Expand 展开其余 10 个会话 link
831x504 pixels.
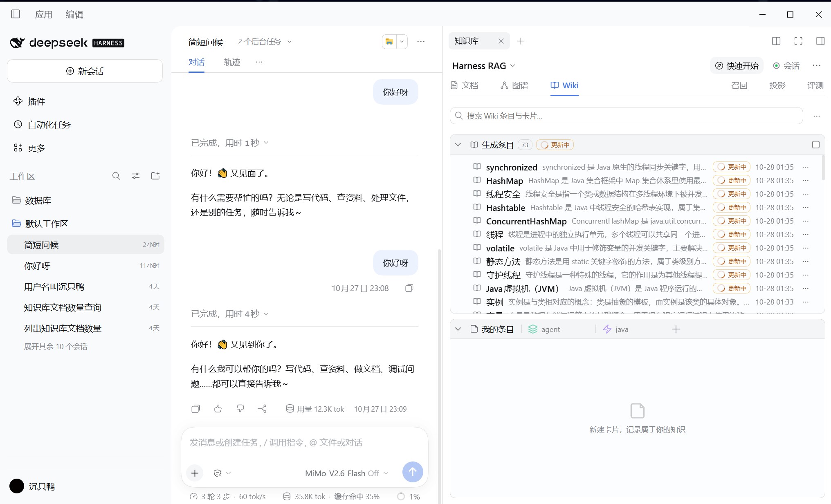(x=56, y=346)
